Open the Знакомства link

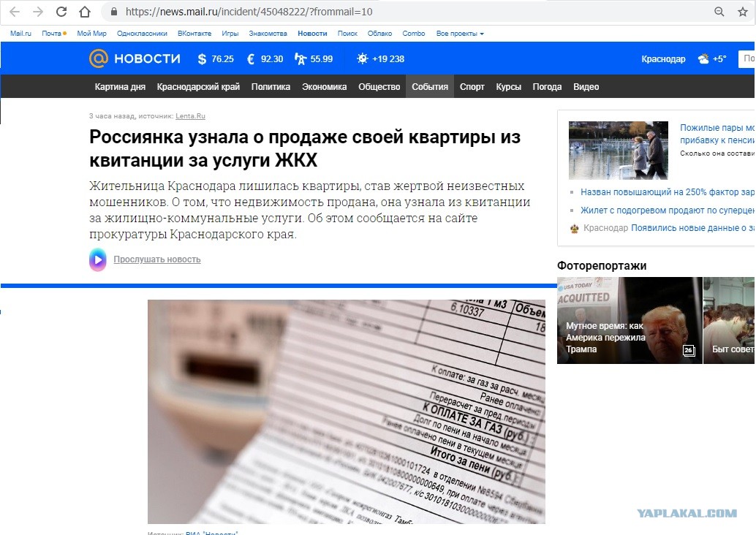pyautogui.click(x=268, y=34)
